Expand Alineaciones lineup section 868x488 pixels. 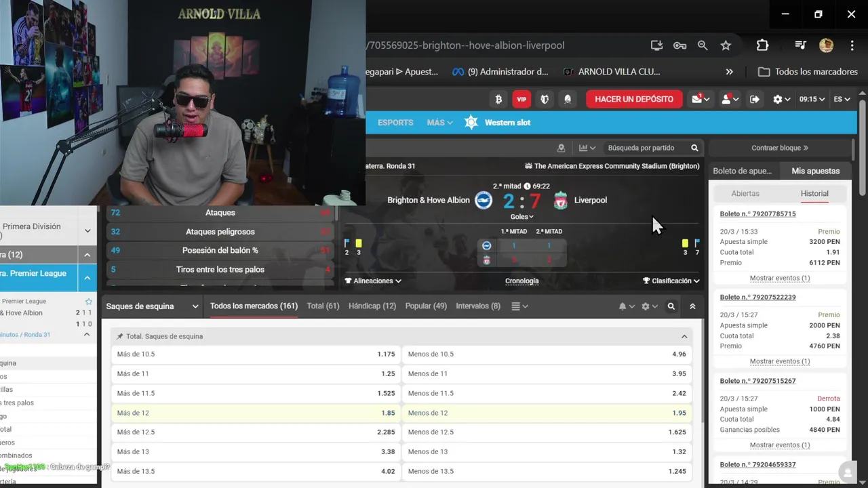click(x=373, y=281)
